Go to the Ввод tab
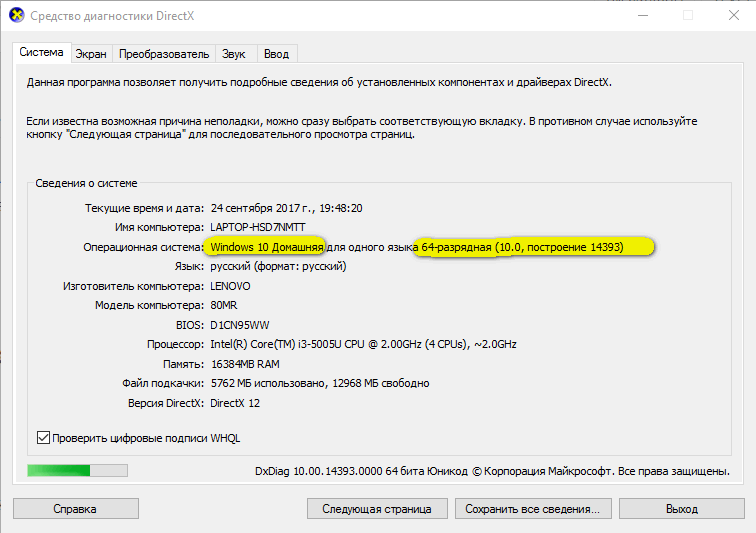Viewport: 756px width, 533px height. (x=276, y=54)
